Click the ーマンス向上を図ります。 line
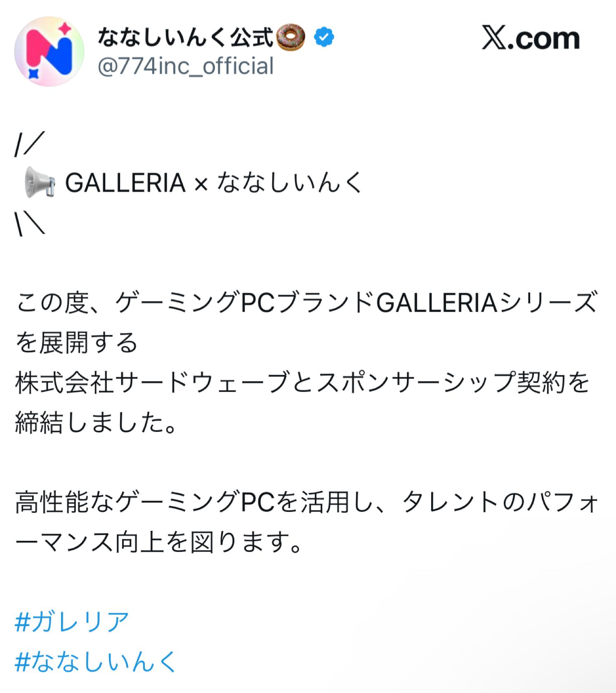Viewport: 616px width, 693px height. click(159, 542)
